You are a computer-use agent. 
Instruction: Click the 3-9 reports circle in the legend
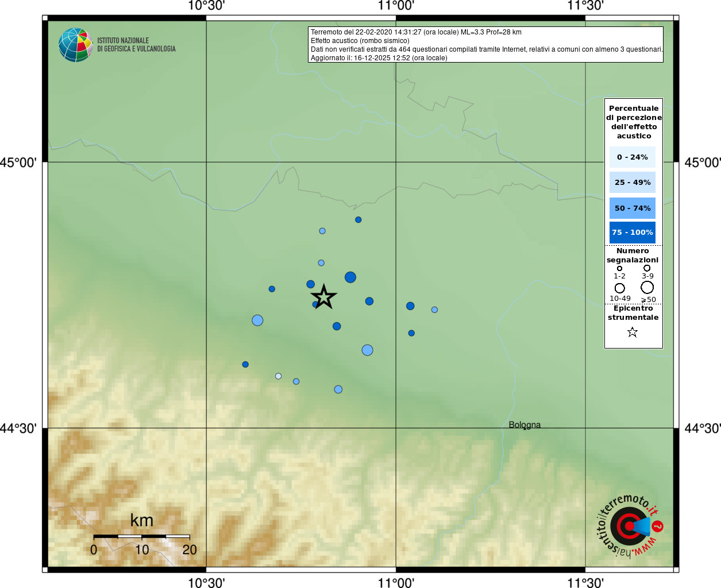pos(647,268)
